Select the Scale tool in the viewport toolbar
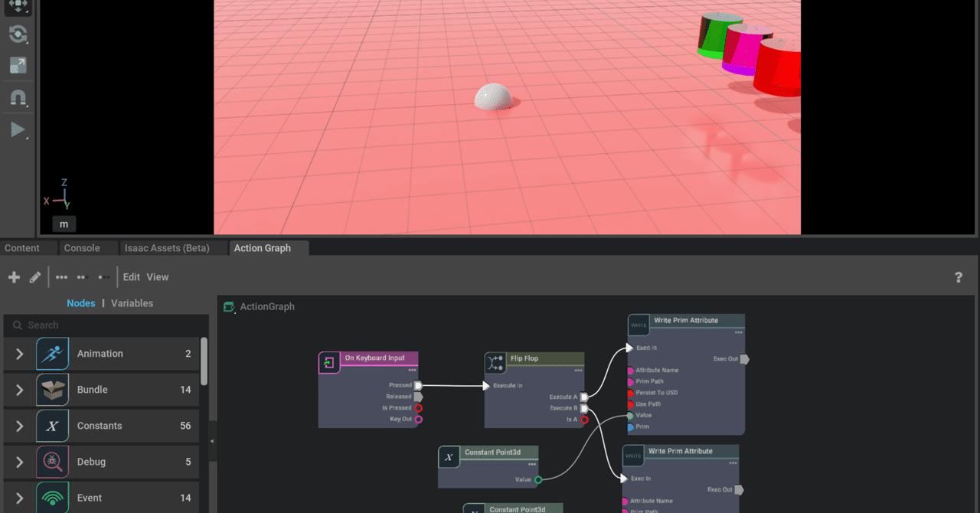Screen dimensions: 980x513 click(18, 66)
